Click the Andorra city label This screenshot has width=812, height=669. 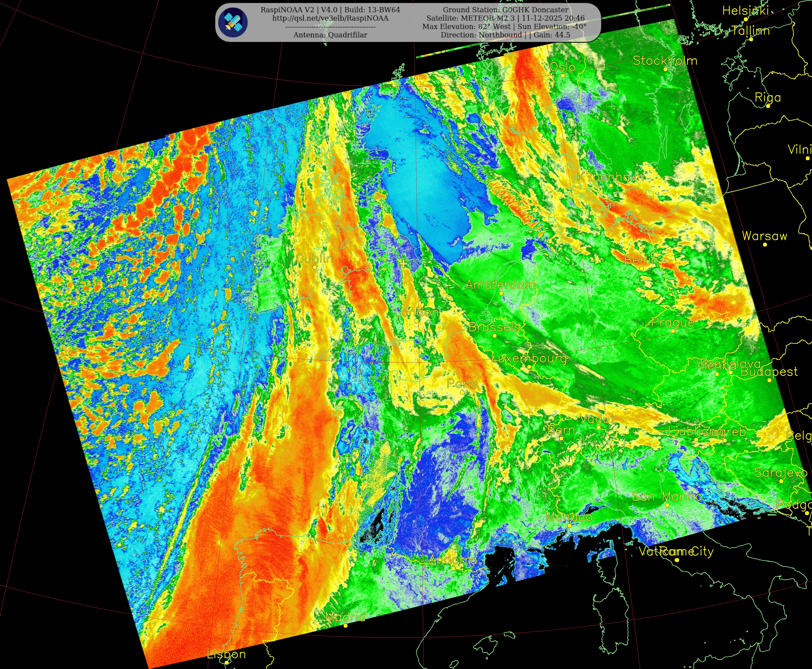453,560
